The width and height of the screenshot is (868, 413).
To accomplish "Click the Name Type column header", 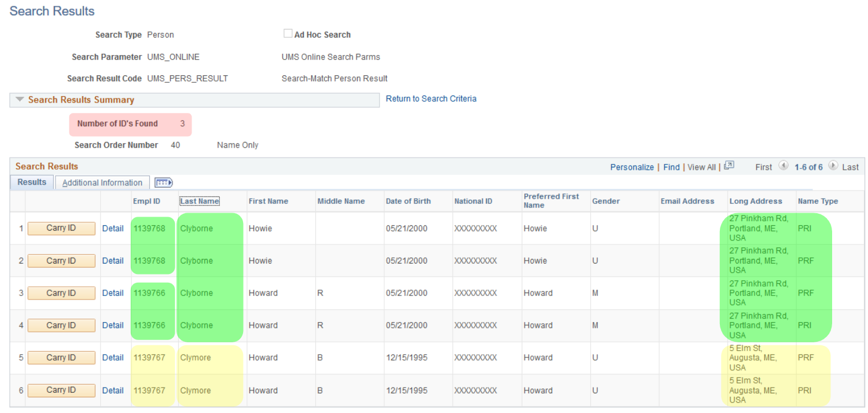I will click(818, 201).
